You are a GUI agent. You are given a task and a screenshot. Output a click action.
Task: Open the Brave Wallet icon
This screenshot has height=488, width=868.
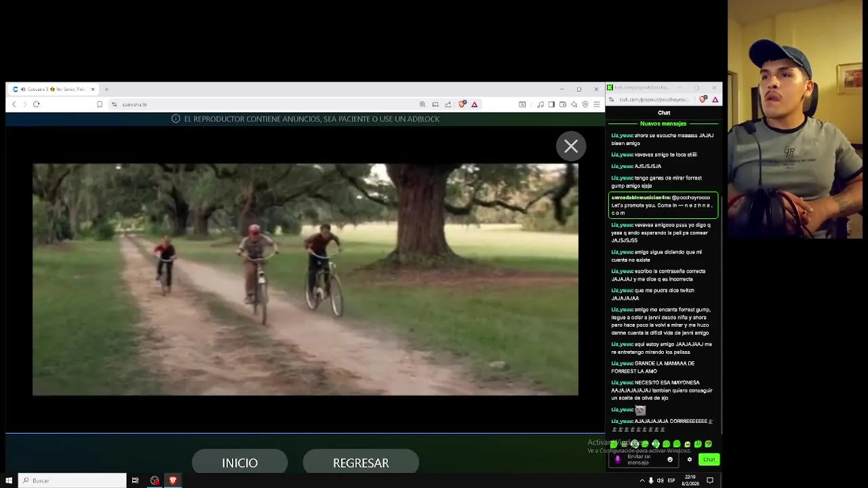(563, 104)
